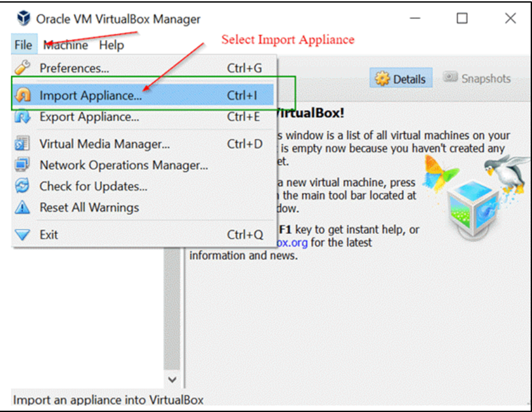Click the Network Operations Manager icon
532x412 pixels.
coord(23,165)
